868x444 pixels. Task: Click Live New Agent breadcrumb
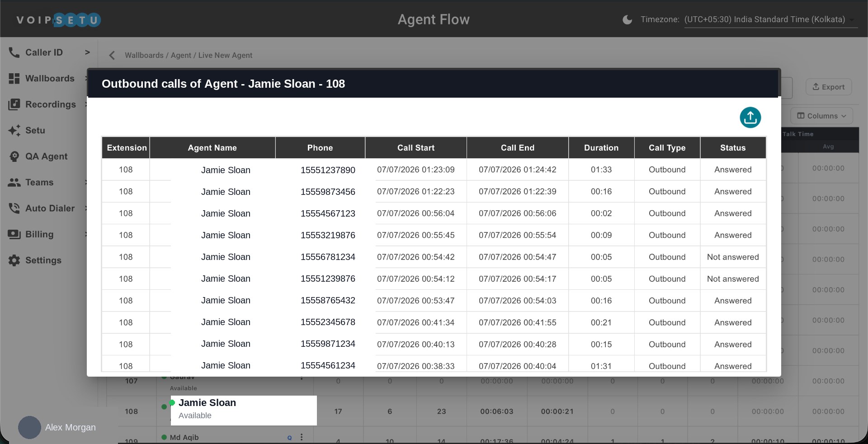pos(225,55)
